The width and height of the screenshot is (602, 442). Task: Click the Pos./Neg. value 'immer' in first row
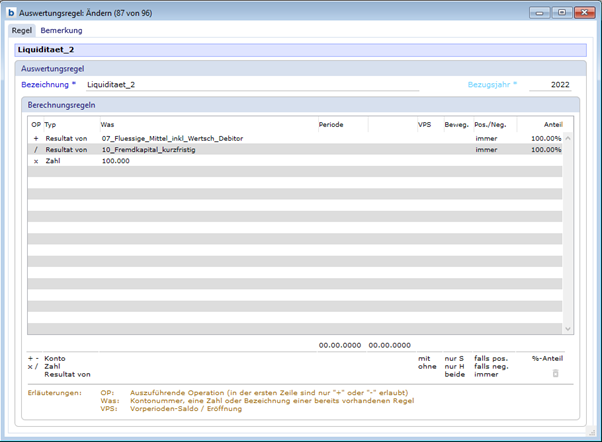(x=486, y=138)
